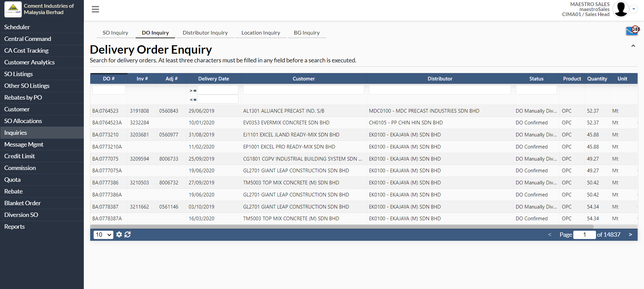The width and height of the screenshot is (644, 289).
Task: Open Other SO Listings
Action: [x=42, y=86]
